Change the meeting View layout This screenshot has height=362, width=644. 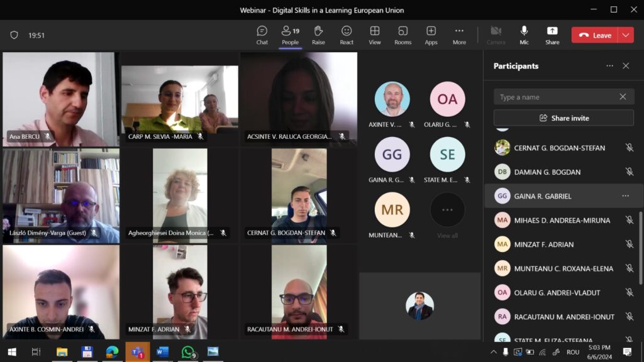(x=375, y=35)
